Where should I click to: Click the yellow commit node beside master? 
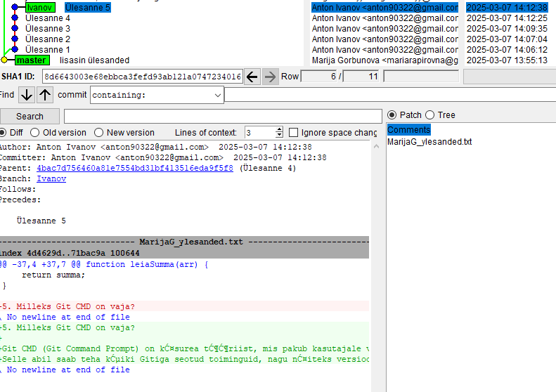4,60
